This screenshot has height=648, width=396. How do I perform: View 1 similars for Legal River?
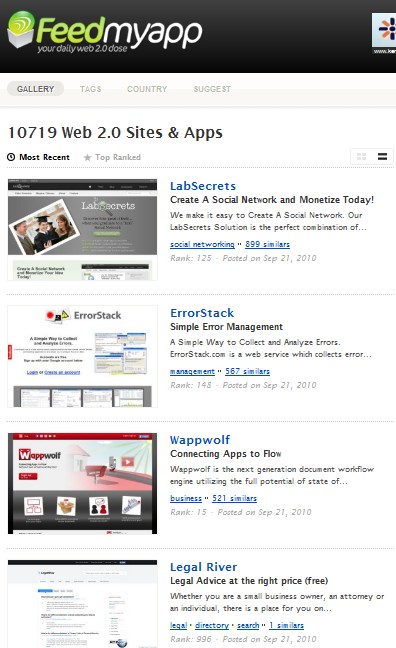point(286,625)
